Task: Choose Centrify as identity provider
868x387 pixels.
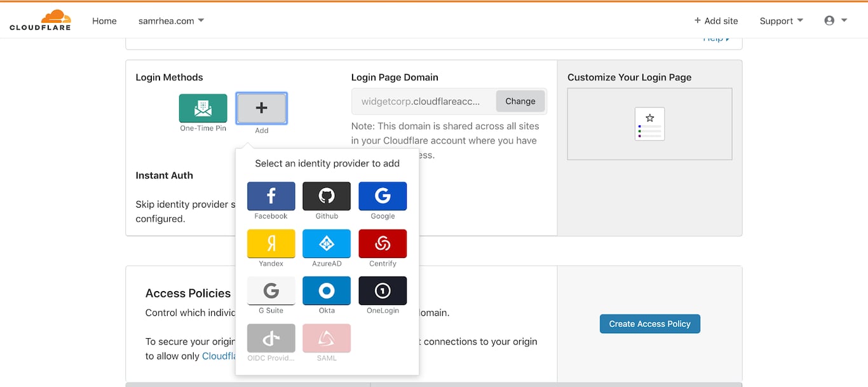Action: click(x=383, y=243)
